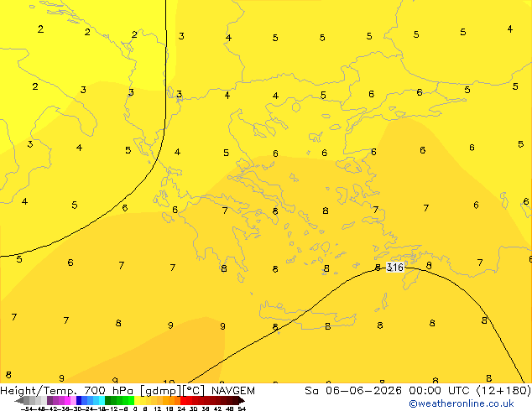Image resolution: width=532 pixels, height=411 pixels.
Task: Click the Crete island outline on the map
Action: (x=307, y=315)
